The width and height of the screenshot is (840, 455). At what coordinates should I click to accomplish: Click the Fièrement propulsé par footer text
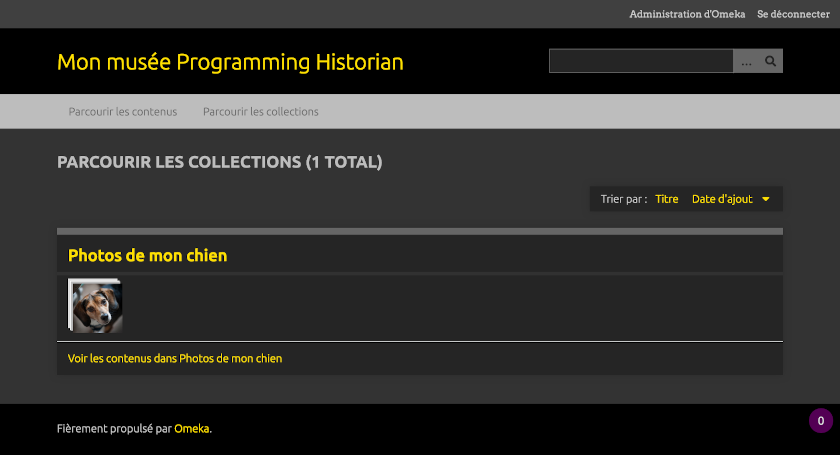114,429
